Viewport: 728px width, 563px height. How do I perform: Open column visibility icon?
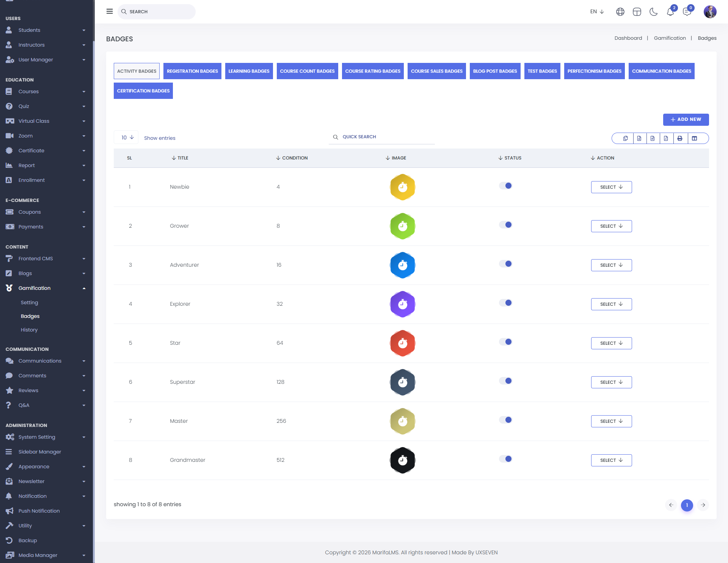(x=694, y=138)
